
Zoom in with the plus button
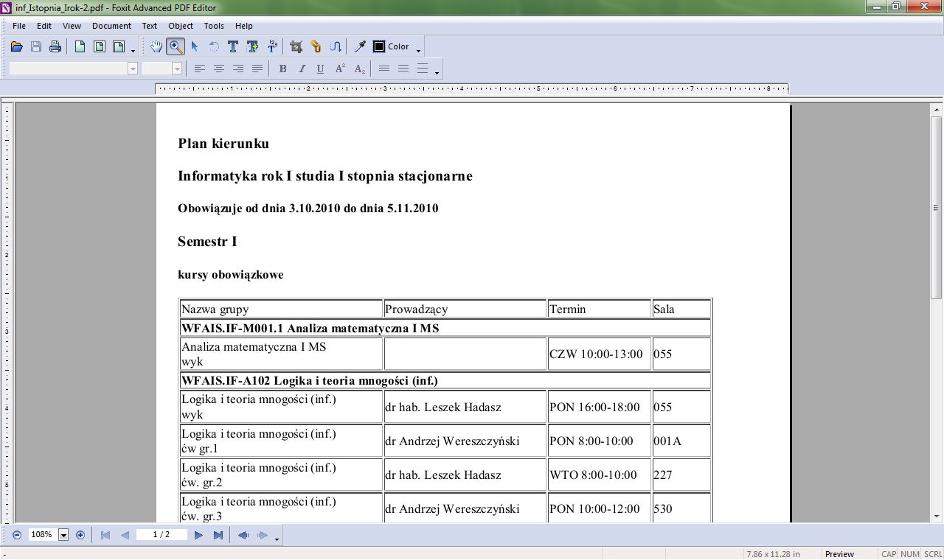coord(80,535)
